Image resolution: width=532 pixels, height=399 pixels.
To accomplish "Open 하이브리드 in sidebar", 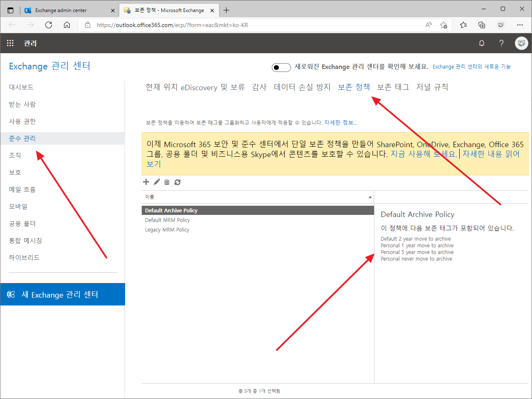I will pyautogui.click(x=25, y=258).
